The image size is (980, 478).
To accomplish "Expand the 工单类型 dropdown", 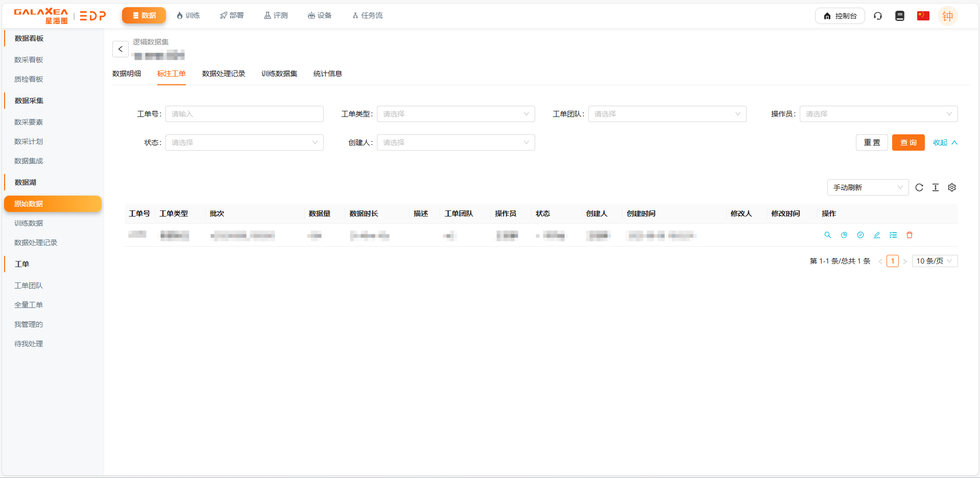I will pos(456,114).
